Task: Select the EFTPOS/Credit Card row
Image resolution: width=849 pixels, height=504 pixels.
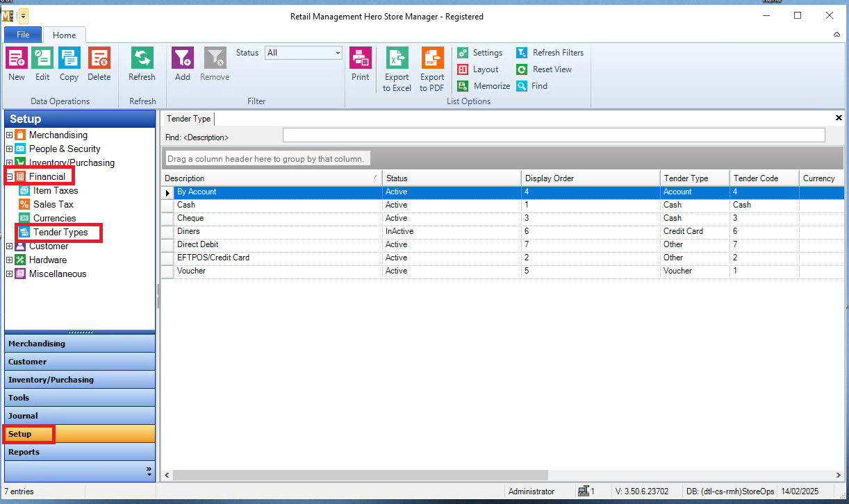Action: click(x=503, y=258)
